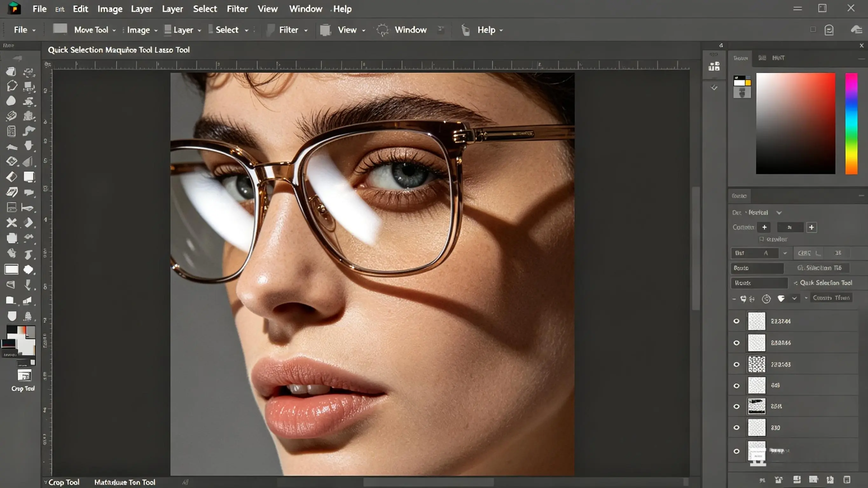Enable the checkbox below the Contrast controls
Viewport: 868px width, 488px height.
pyautogui.click(x=761, y=239)
